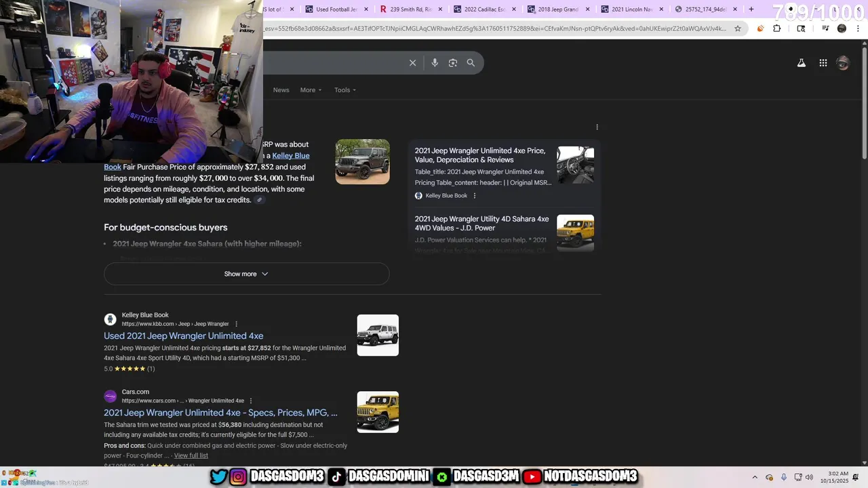Open KBB.com result three-dot options

(236, 324)
